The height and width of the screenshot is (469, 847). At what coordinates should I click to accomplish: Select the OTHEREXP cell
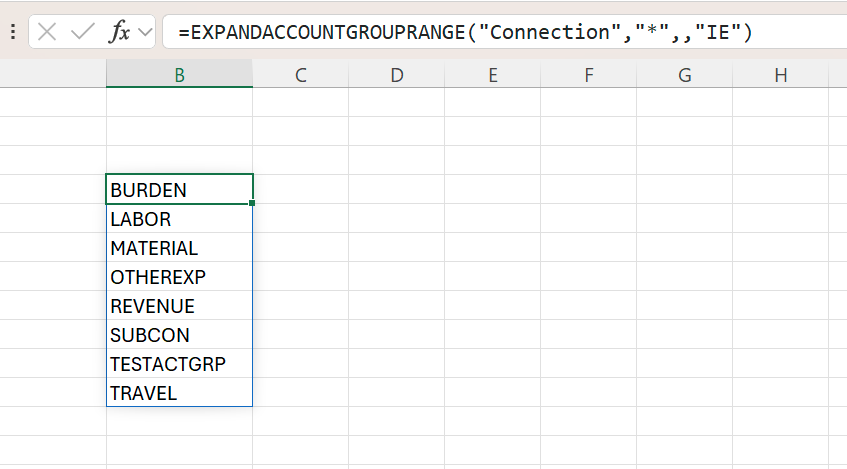tap(179, 277)
